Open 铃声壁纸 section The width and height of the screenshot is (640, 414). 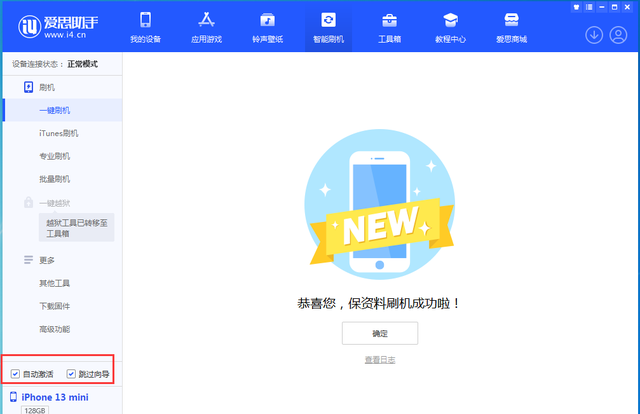click(267, 27)
